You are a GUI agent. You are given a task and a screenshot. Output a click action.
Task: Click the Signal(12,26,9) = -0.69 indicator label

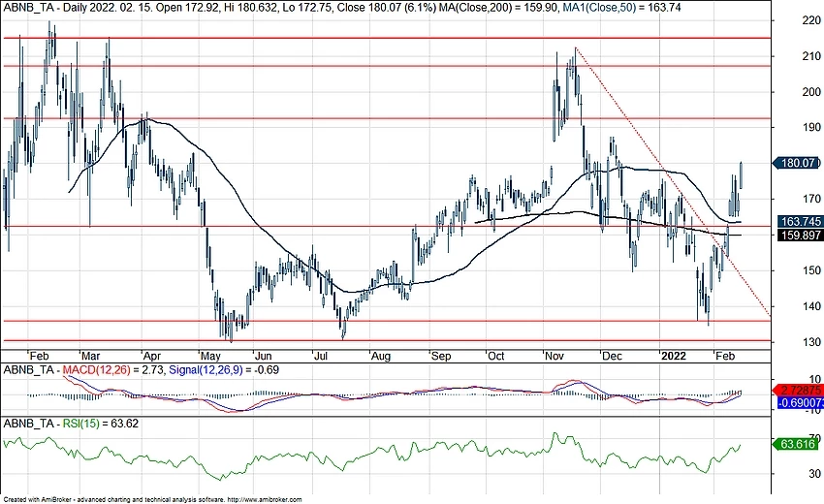(x=223, y=370)
